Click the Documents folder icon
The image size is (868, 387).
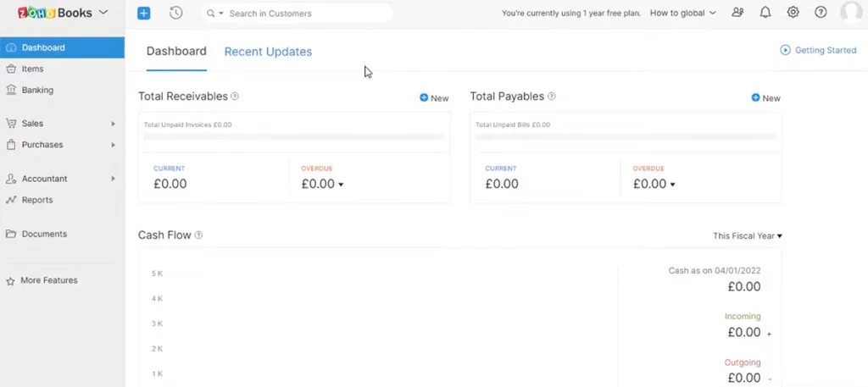10,234
